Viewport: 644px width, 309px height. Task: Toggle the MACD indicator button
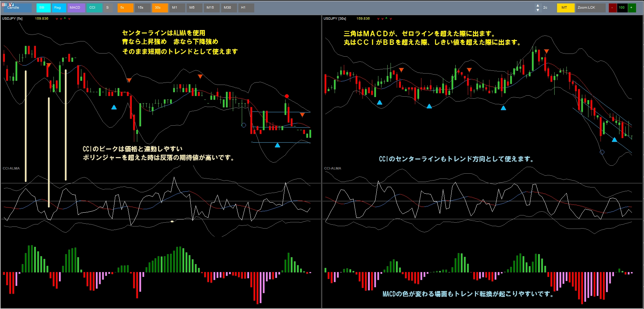[x=76, y=8]
